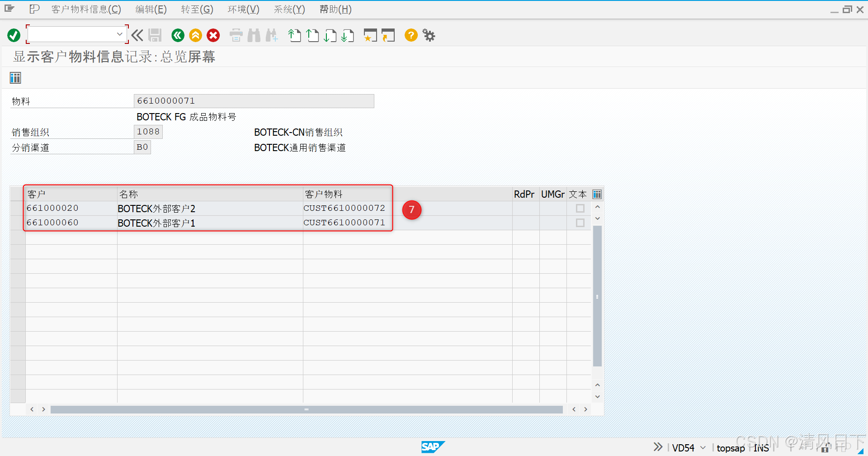This screenshot has height=456, width=868.
Task: Open the 系统(Y) menu
Action: click(x=289, y=9)
